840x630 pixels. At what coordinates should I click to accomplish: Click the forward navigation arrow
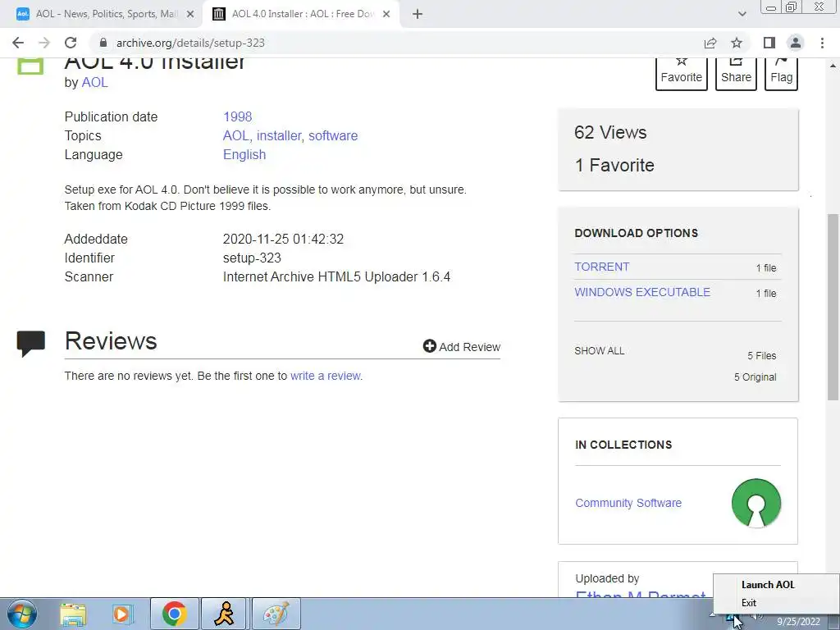44,43
